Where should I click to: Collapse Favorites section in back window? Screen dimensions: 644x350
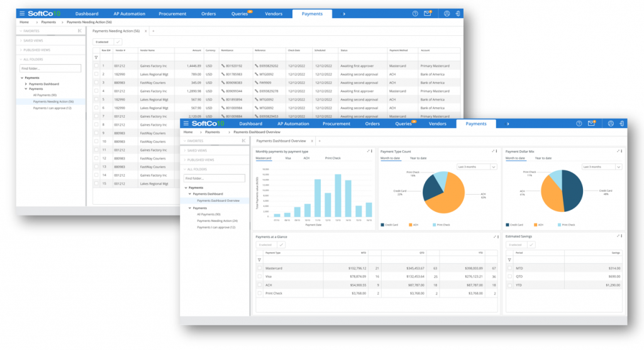(30, 31)
